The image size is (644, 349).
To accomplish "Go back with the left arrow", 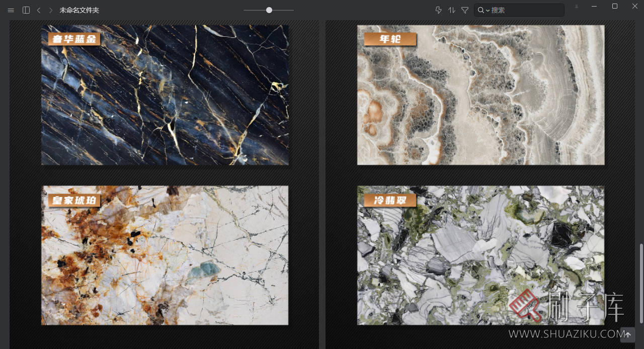I will (39, 10).
